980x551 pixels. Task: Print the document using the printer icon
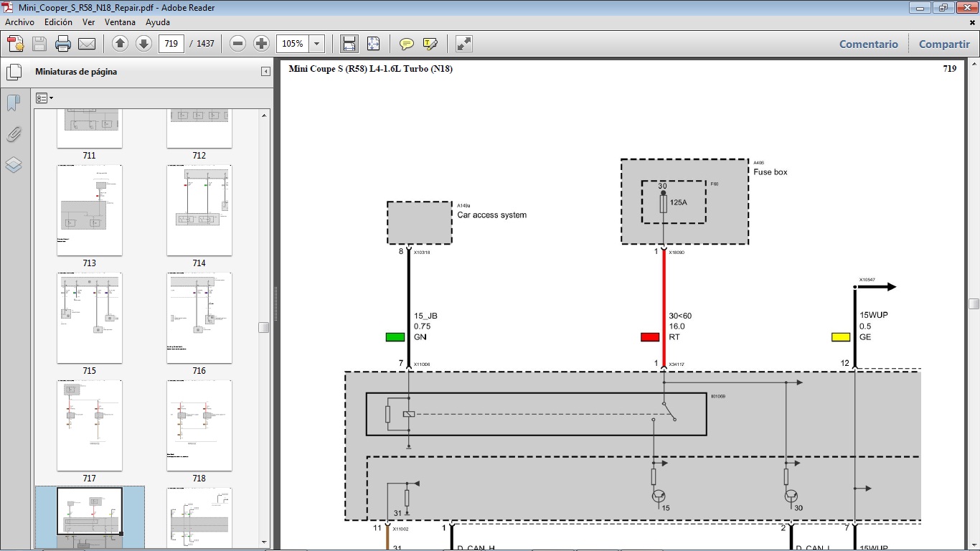coord(63,44)
